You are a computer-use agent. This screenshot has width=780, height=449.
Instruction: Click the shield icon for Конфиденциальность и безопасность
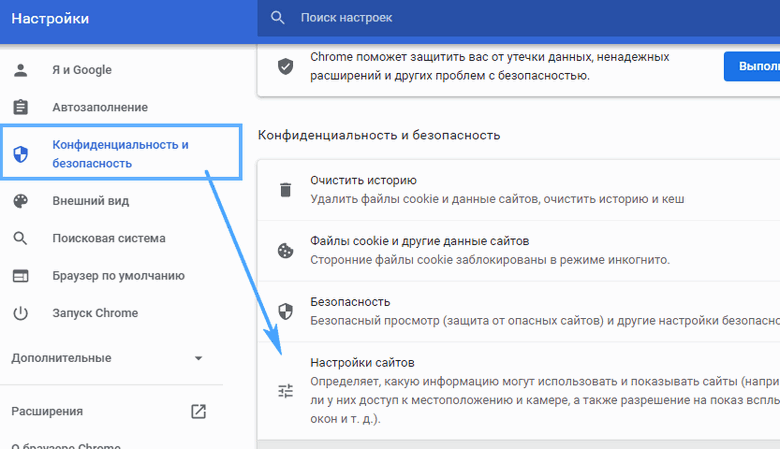(x=20, y=154)
